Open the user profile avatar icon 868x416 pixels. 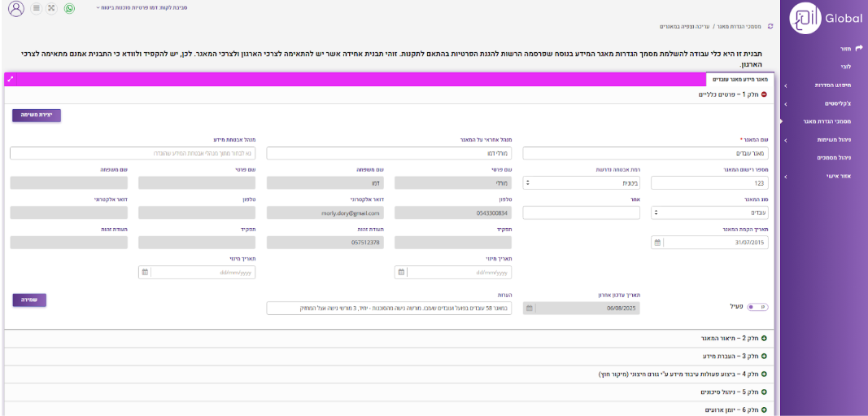tap(16, 9)
